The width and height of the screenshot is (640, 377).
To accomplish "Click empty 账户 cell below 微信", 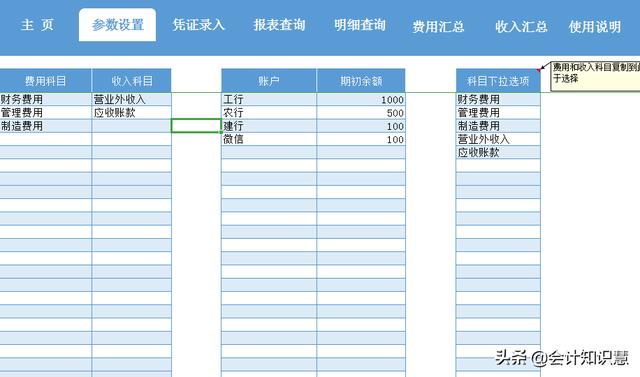I will (269, 153).
